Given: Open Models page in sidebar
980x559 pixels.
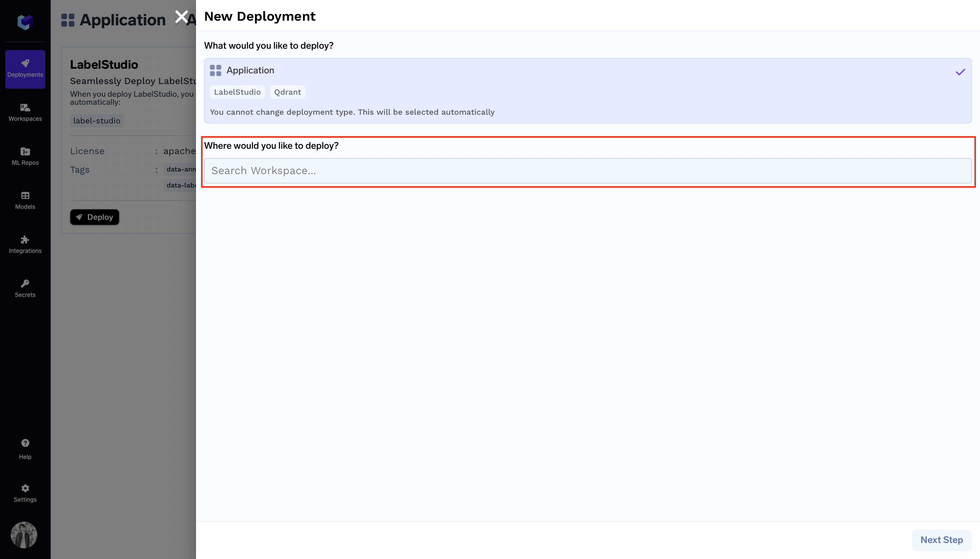Looking at the screenshot, I should coord(25,201).
